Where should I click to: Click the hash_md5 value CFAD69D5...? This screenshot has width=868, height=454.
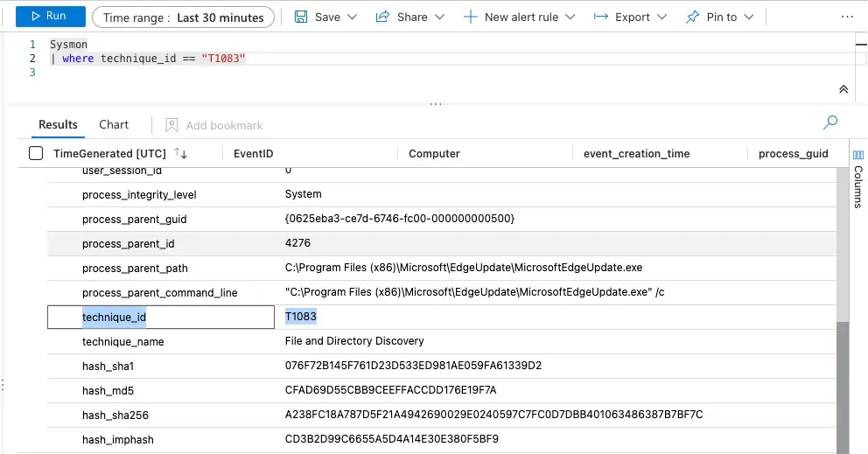(x=390, y=390)
